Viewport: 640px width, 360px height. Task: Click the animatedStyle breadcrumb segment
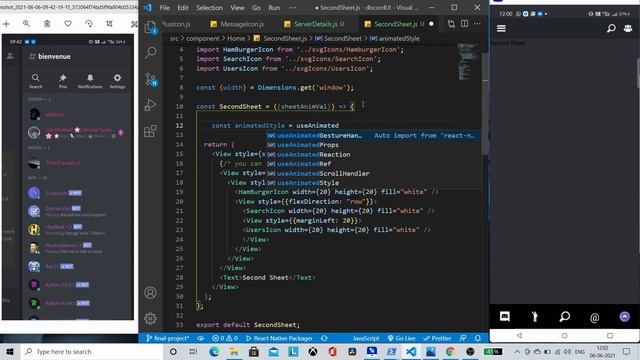[399, 38]
